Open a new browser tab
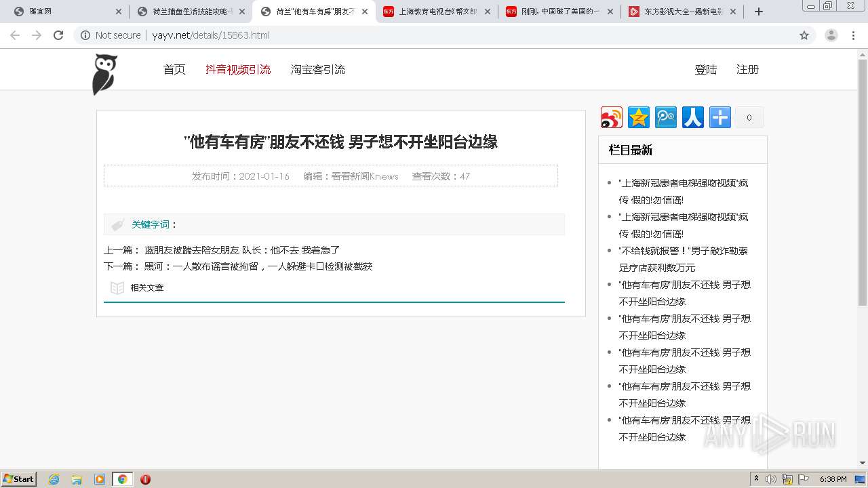This screenshot has width=868, height=488. (x=759, y=12)
